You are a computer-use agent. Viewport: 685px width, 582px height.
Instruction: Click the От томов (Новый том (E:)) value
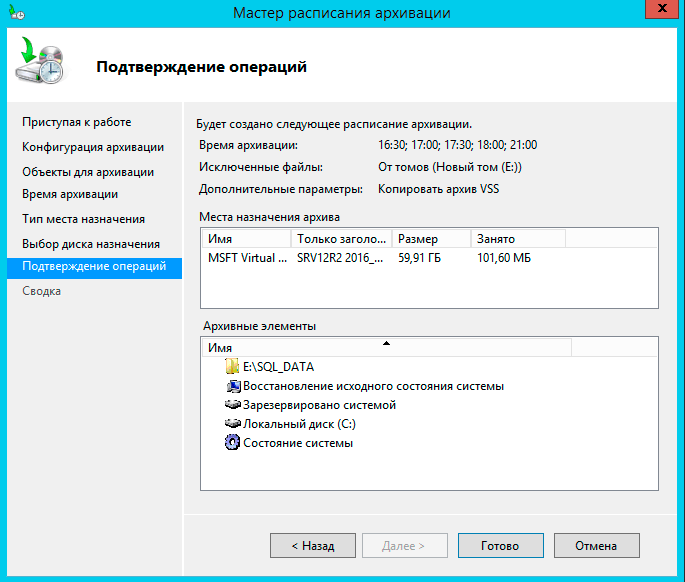click(x=450, y=167)
